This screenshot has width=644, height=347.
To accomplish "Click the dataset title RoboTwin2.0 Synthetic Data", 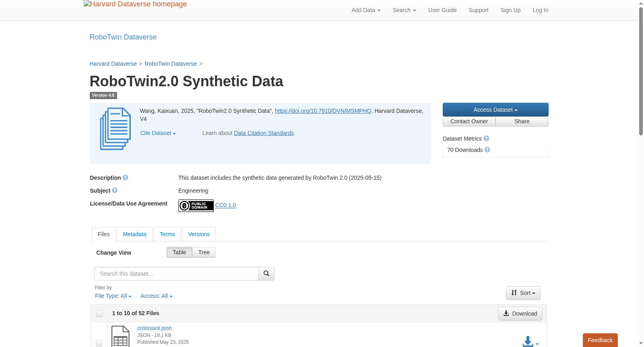I will coord(186,81).
